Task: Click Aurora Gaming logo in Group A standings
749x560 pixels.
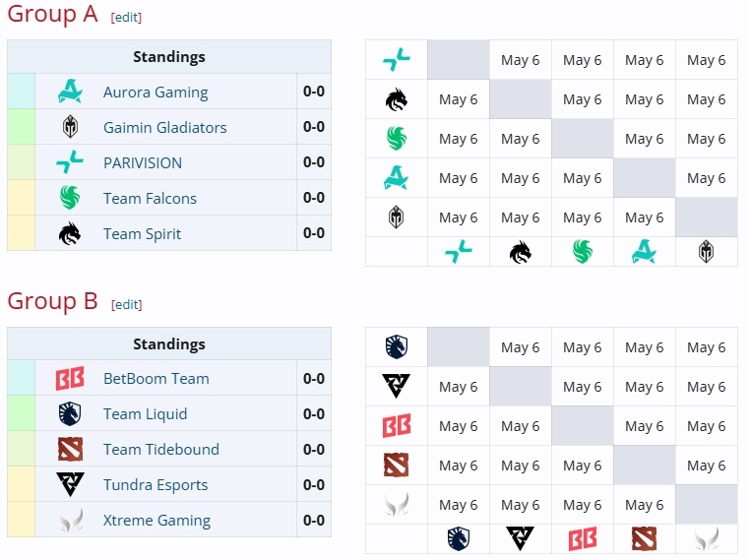Action: 70,92
